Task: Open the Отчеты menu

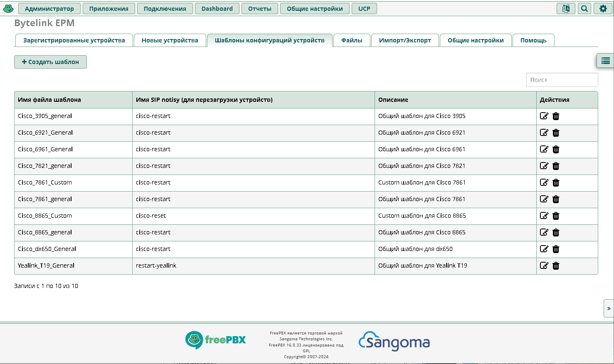Action: 259,9
